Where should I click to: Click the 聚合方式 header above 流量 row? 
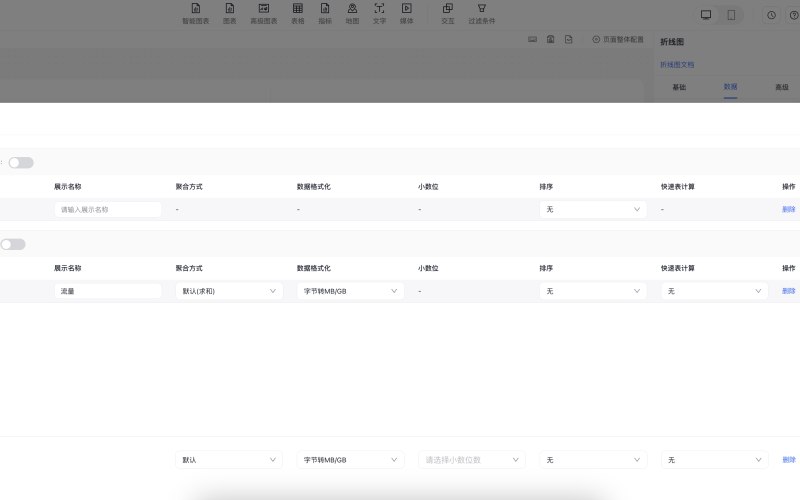pyautogui.click(x=189, y=268)
